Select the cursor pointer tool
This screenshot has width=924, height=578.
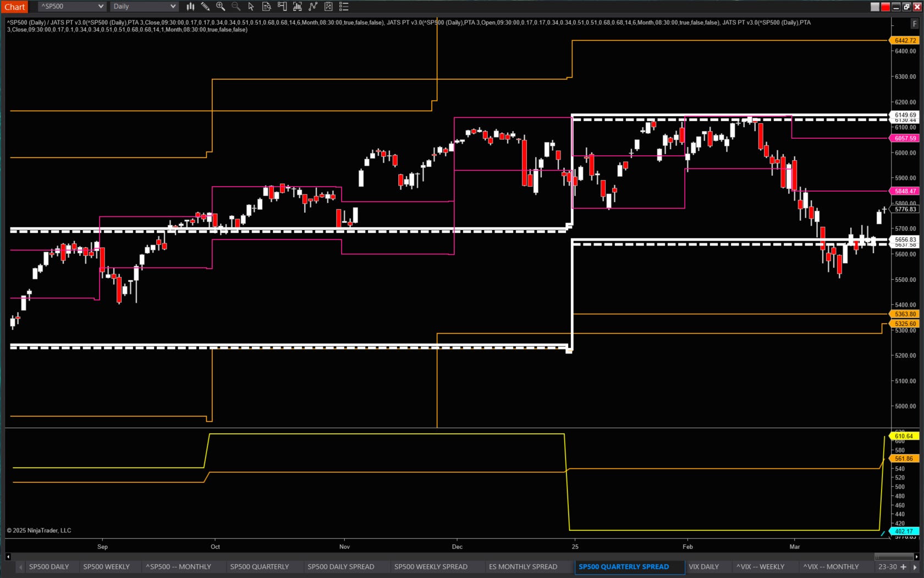point(251,6)
